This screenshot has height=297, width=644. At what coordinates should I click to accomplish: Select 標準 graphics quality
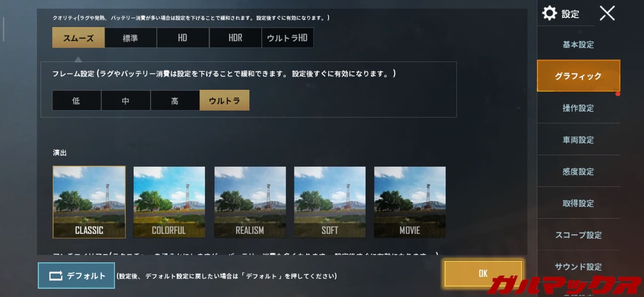(x=130, y=38)
